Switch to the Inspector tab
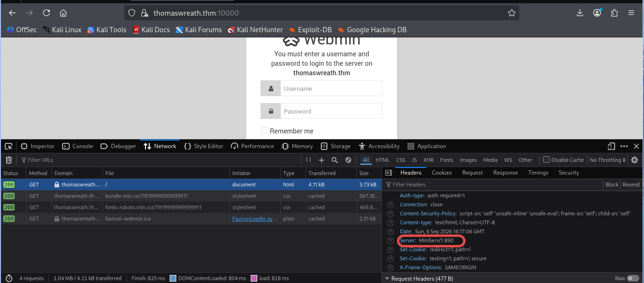The image size is (644, 283). (x=37, y=146)
